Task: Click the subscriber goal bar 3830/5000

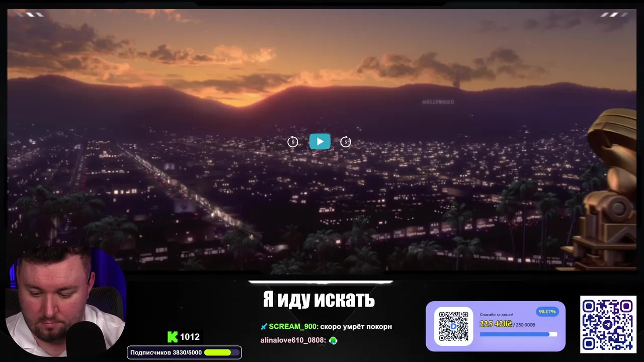Action: click(x=184, y=352)
